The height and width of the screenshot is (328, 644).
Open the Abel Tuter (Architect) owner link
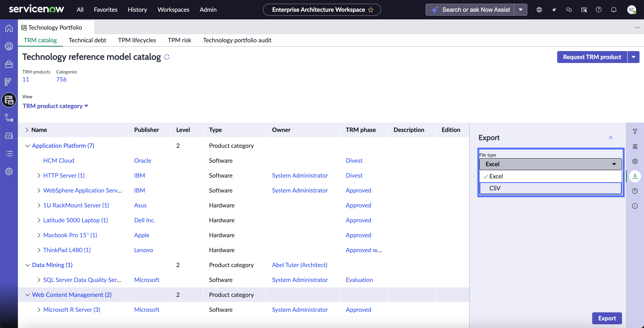click(x=300, y=265)
